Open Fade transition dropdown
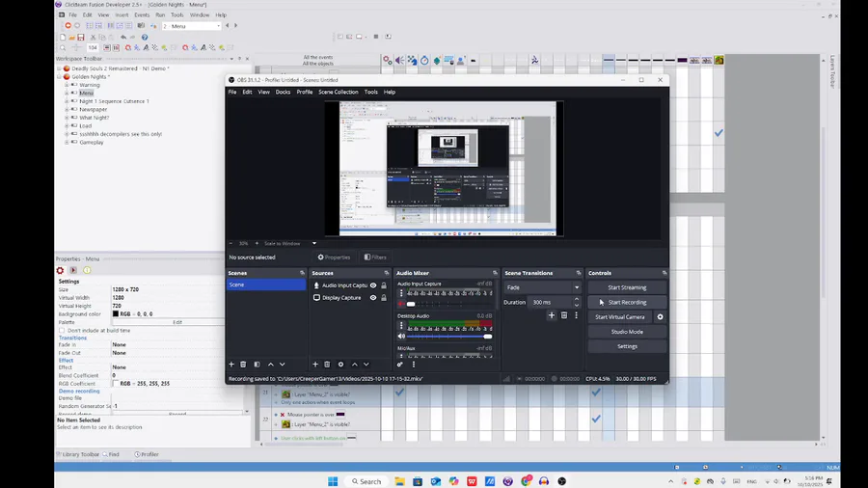The image size is (868, 488). (x=542, y=287)
